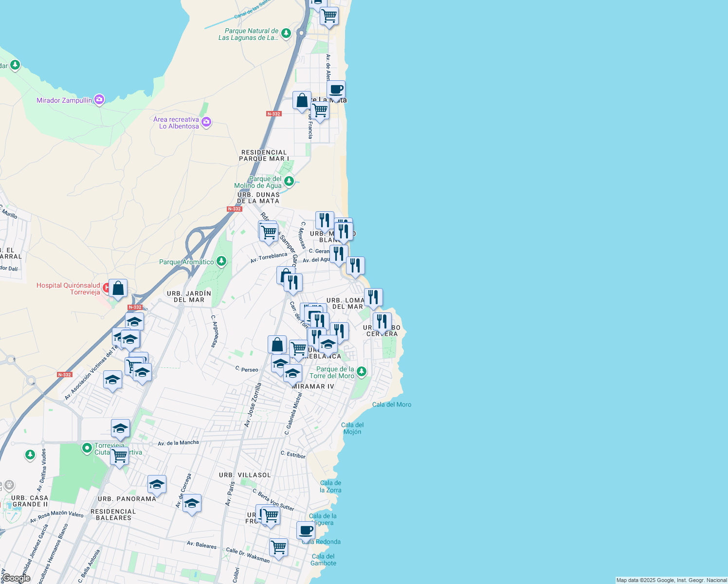Open the park marker for Parque del Molino de Agua
The height and width of the screenshot is (584, 728).
[289, 181]
